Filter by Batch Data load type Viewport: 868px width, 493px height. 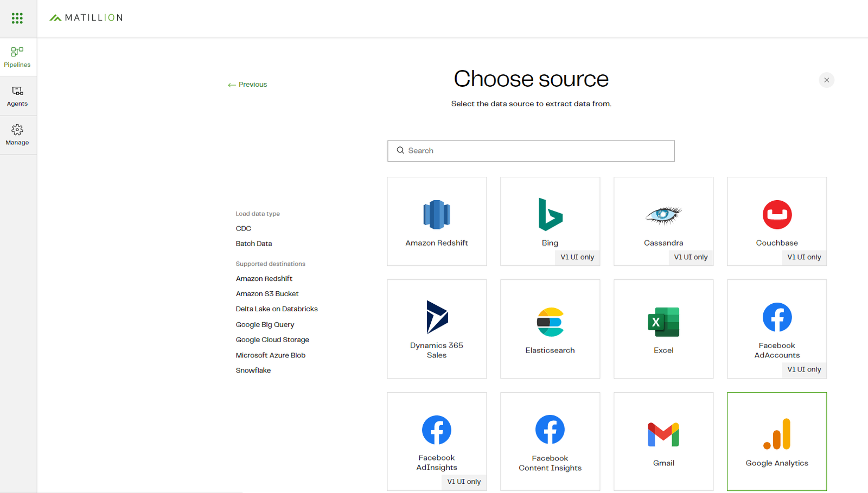tap(254, 244)
